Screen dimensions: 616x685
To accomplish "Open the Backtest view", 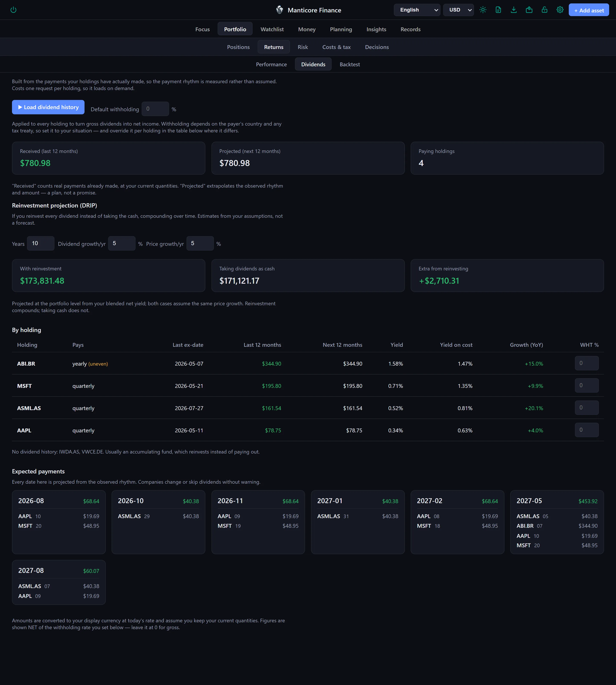I will (x=350, y=64).
